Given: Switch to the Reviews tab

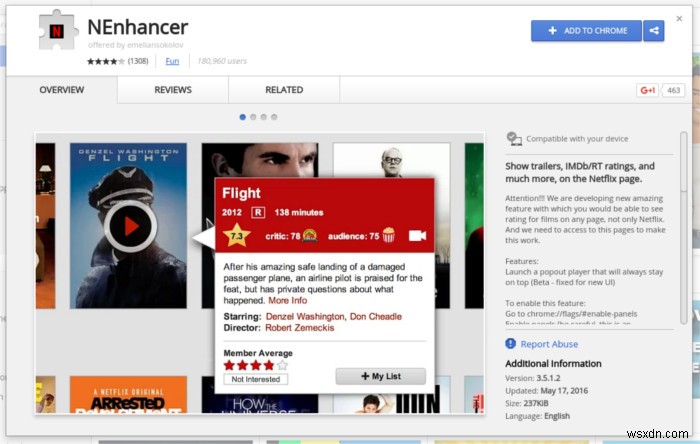Looking at the screenshot, I should coord(173,90).
